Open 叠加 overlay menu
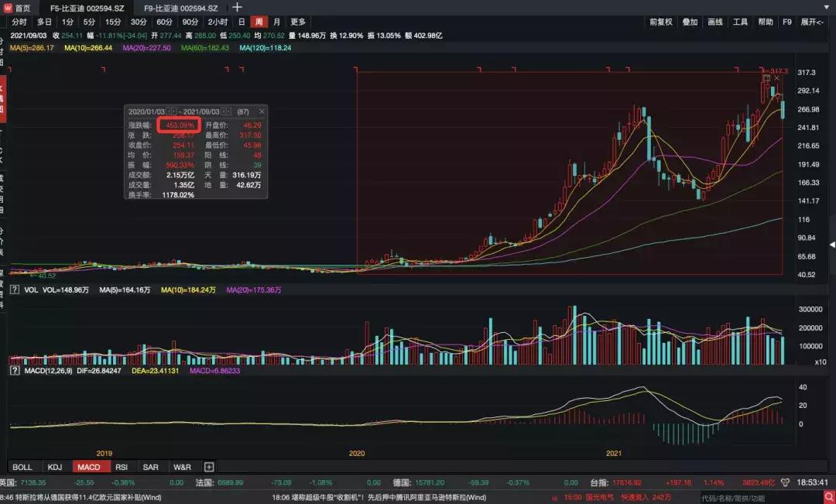The width and height of the screenshot is (836, 504). (690, 22)
